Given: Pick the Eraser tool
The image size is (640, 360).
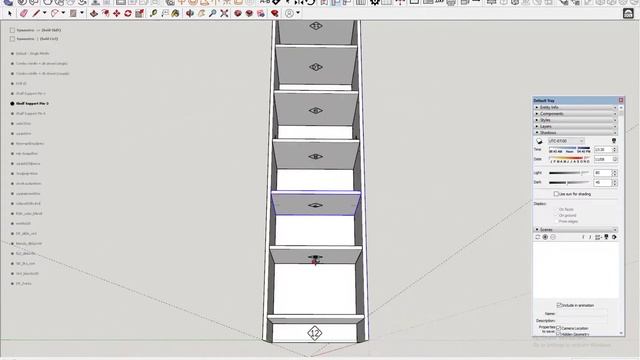Looking at the screenshot, I should click(x=24, y=13).
